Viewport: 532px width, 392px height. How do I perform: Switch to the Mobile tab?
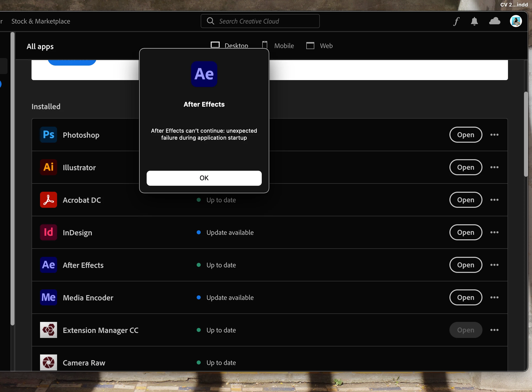(278, 46)
